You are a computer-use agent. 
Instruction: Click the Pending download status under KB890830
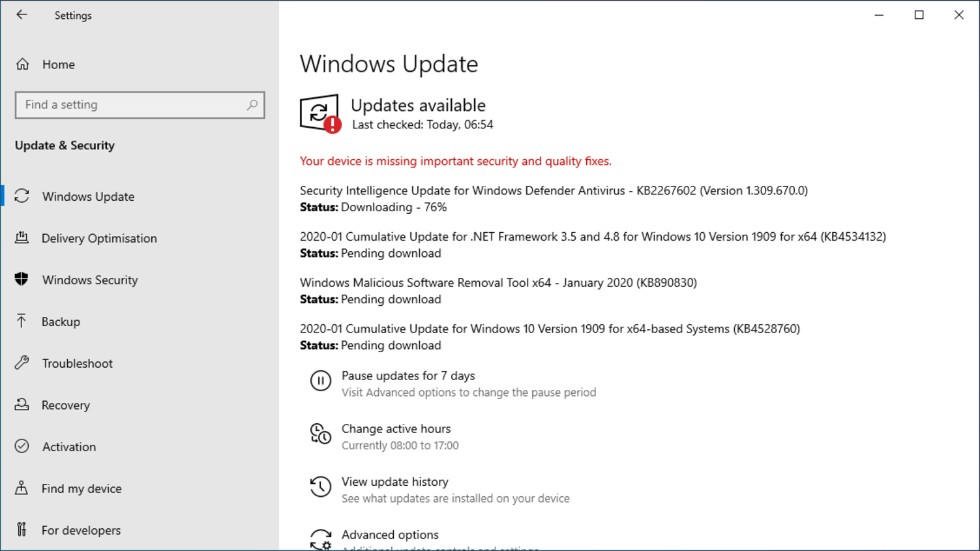pos(391,299)
